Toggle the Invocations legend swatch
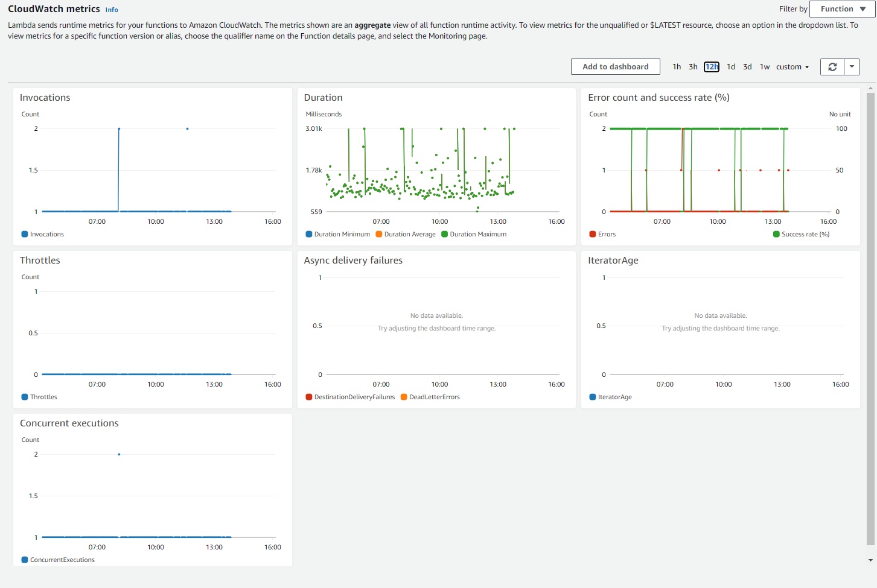This screenshot has height=588, width=877. pos(25,234)
